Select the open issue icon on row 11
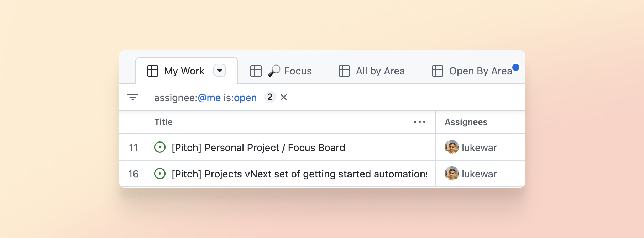Viewport: 644px width, 238px height. [160, 147]
